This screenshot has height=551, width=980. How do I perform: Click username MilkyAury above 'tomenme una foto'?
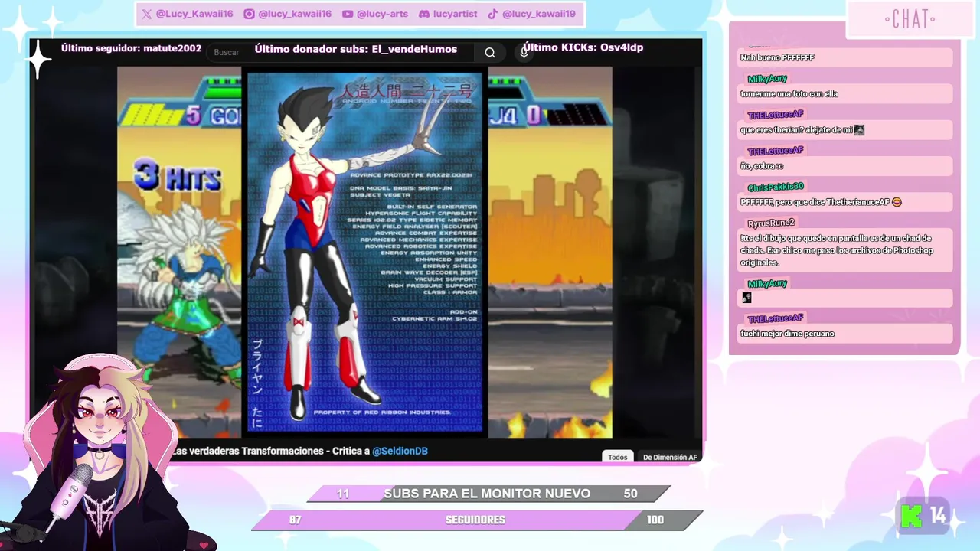click(x=767, y=79)
